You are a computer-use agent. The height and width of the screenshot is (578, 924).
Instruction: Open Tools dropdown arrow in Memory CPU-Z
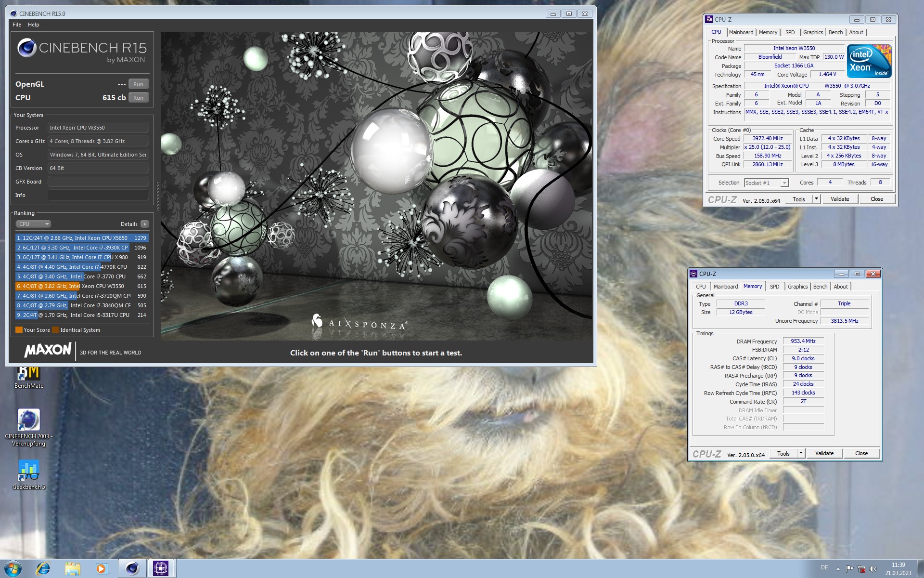(801, 453)
